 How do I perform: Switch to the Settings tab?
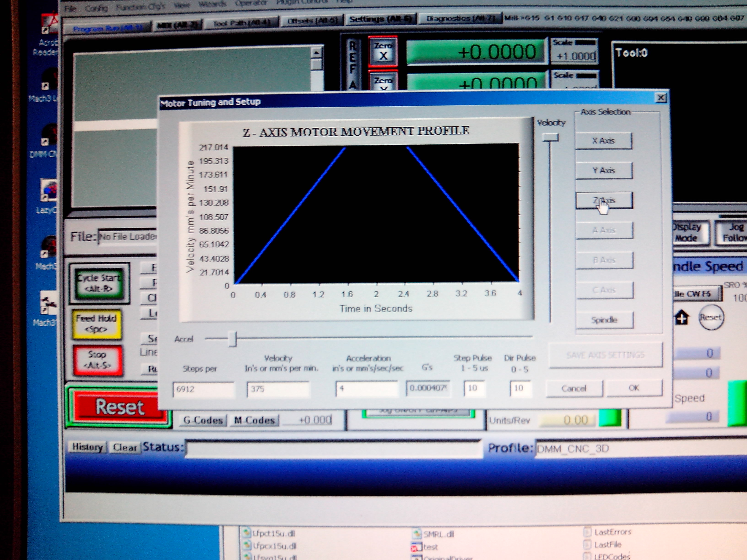point(380,19)
